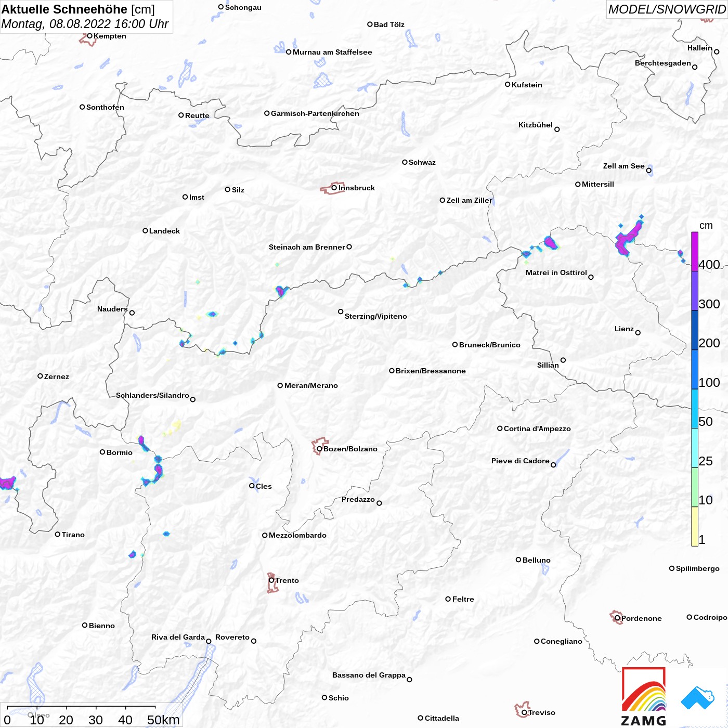Click the date 'Montag, 08.08.2022 16:00 Uhr'
The width and height of the screenshot is (728, 728).
85,24
